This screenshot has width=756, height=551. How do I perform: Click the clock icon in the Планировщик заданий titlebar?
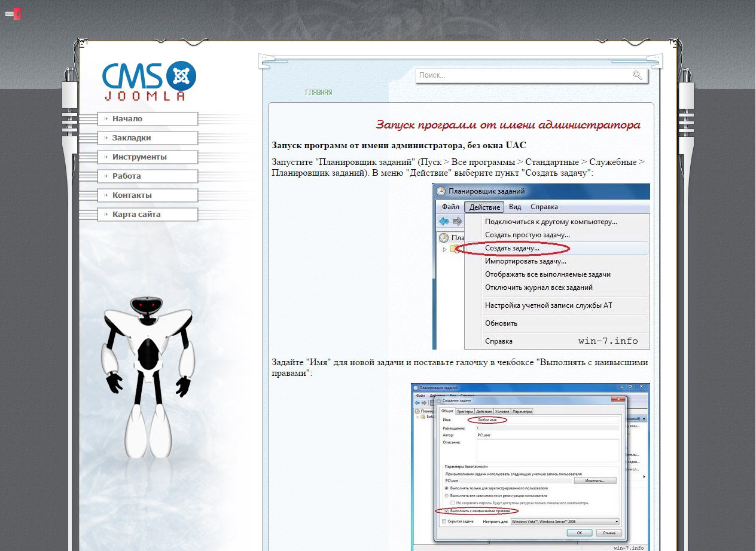click(441, 191)
